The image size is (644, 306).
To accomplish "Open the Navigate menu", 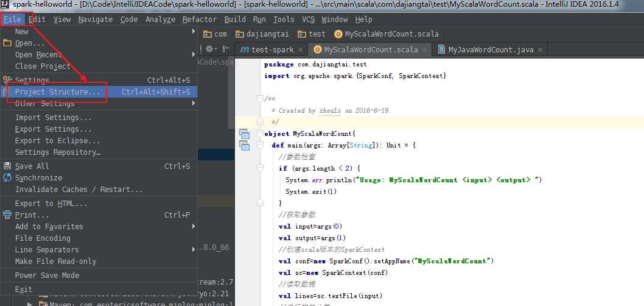I will [96, 20].
